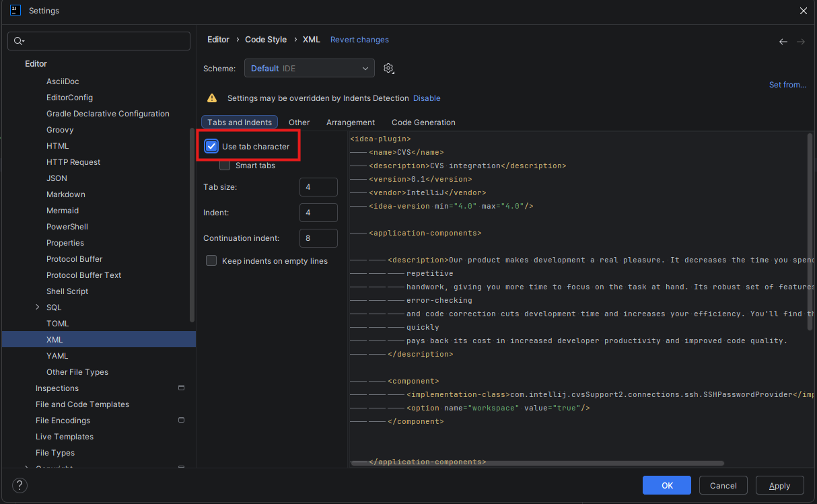Click the horizontal scrollbar in code preview

538,464
